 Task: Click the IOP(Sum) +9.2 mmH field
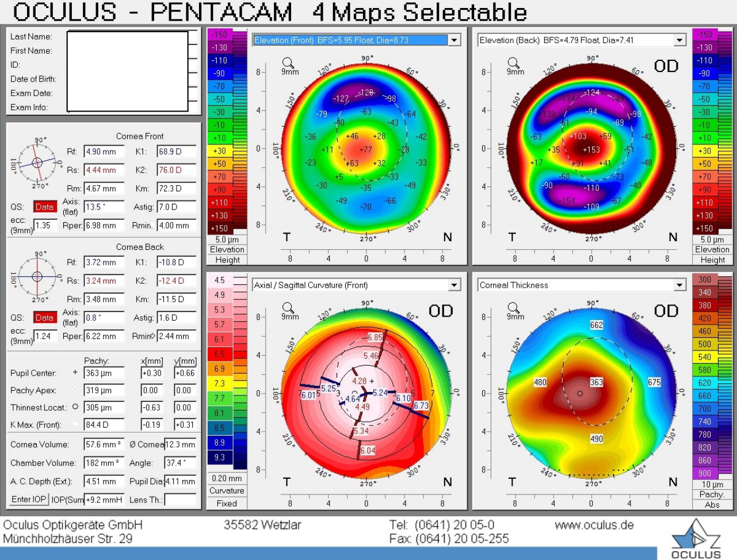104,500
